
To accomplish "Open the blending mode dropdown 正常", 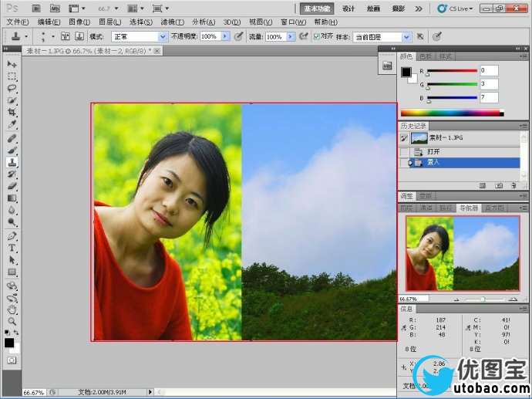I will [140, 37].
